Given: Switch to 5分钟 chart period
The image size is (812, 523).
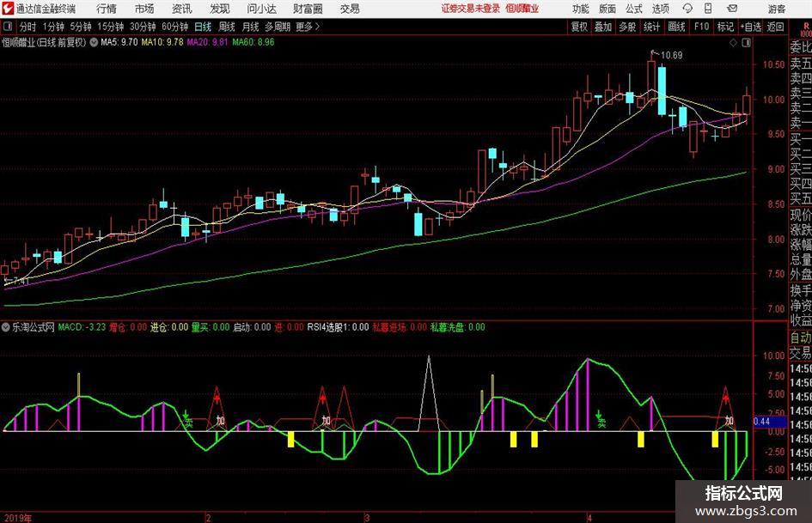Looking at the screenshot, I should pyautogui.click(x=81, y=27).
